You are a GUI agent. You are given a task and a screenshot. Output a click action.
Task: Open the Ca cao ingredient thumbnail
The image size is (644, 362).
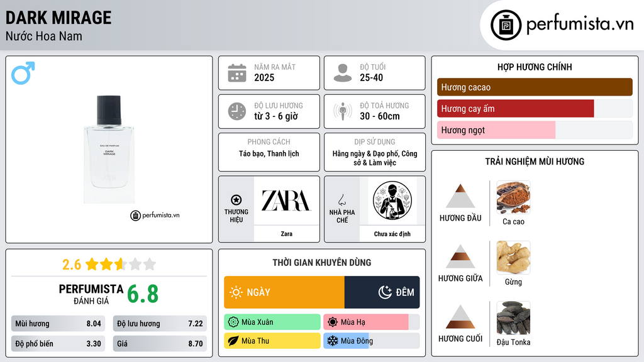[x=513, y=197]
